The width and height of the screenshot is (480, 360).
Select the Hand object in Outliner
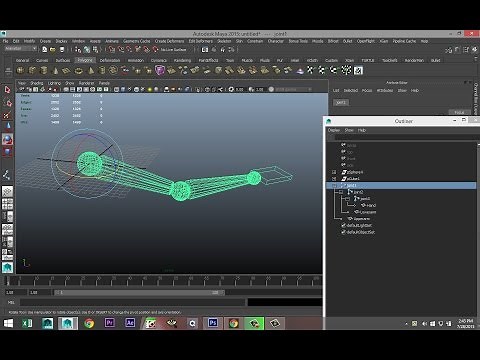coord(371,205)
